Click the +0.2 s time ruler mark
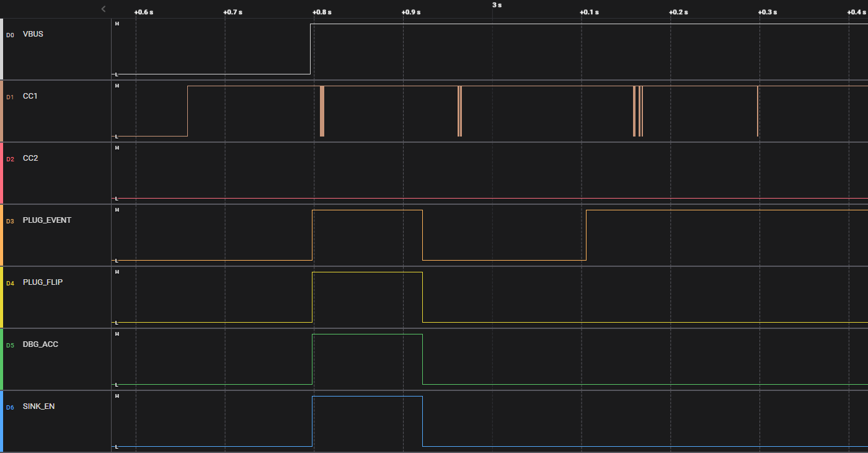 [678, 12]
